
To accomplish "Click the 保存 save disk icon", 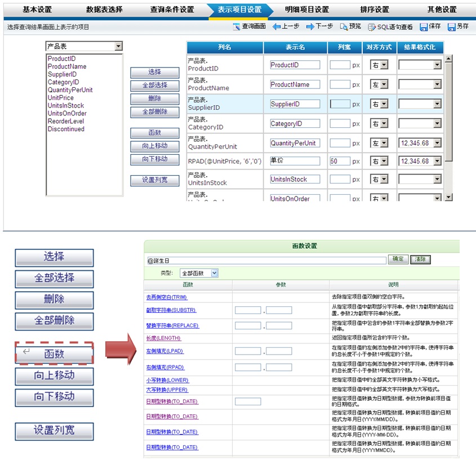I will 424,27.
